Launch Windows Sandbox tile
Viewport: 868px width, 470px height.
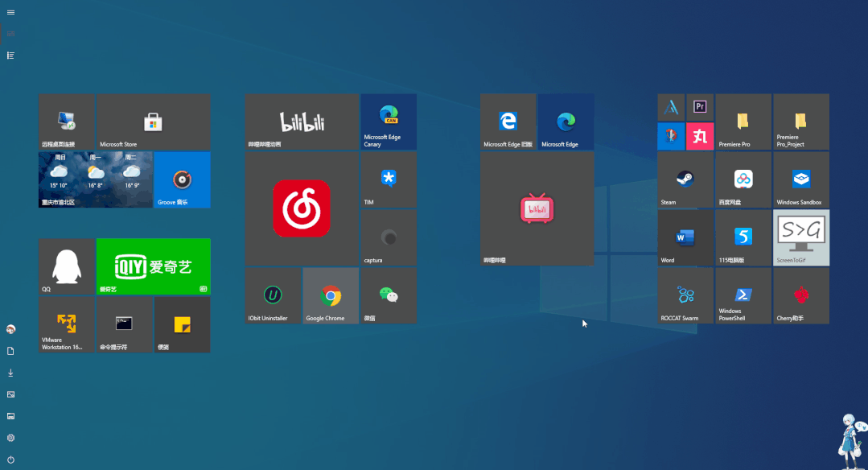(x=801, y=179)
